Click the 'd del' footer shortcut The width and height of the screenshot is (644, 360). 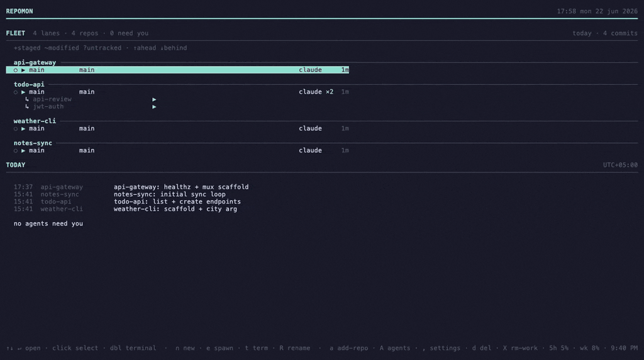(482, 348)
